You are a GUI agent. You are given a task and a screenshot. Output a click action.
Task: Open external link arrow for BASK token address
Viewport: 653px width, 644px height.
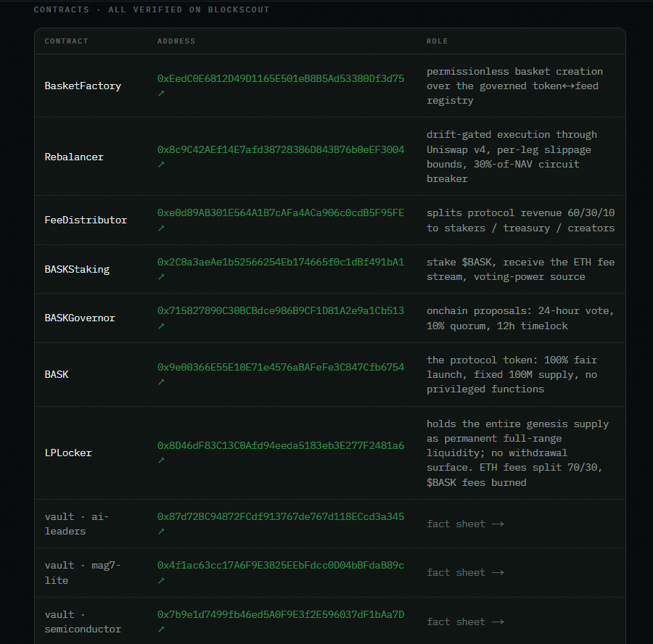pos(161,381)
